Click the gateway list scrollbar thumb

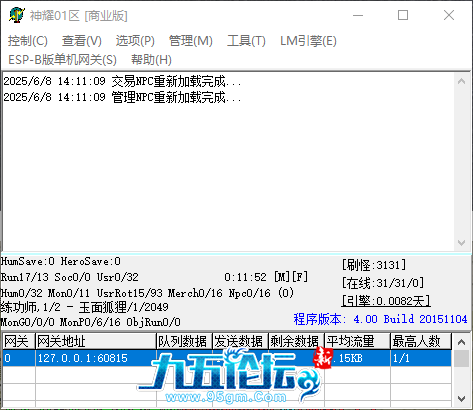(461, 358)
